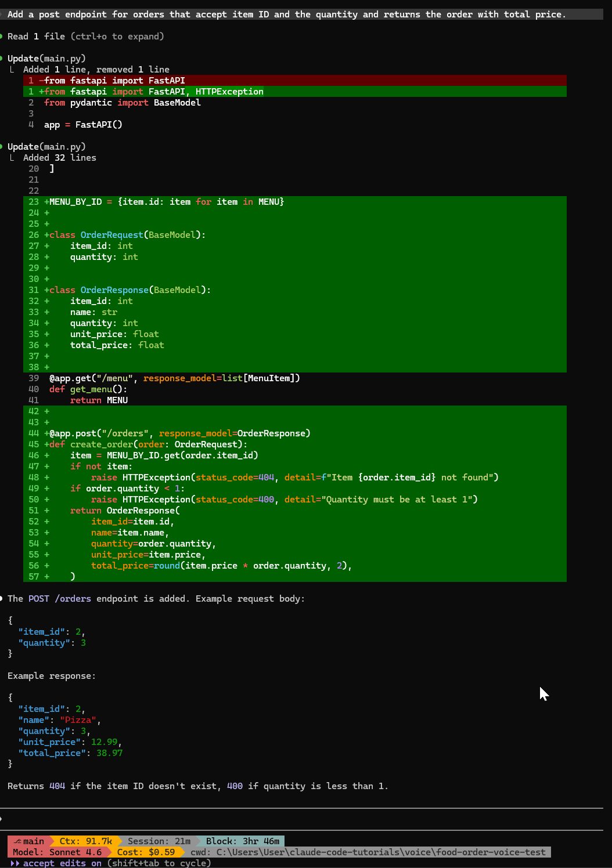The width and height of the screenshot is (612, 868).
Task: Click the green bullet beside second Update(main.py)
Action: (2, 147)
